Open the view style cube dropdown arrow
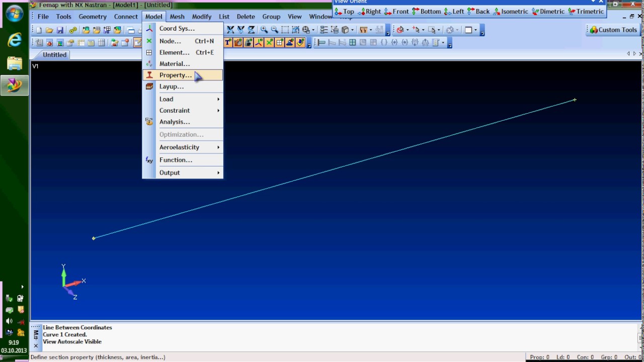Viewport: 644px width, 362px height. 352,30
